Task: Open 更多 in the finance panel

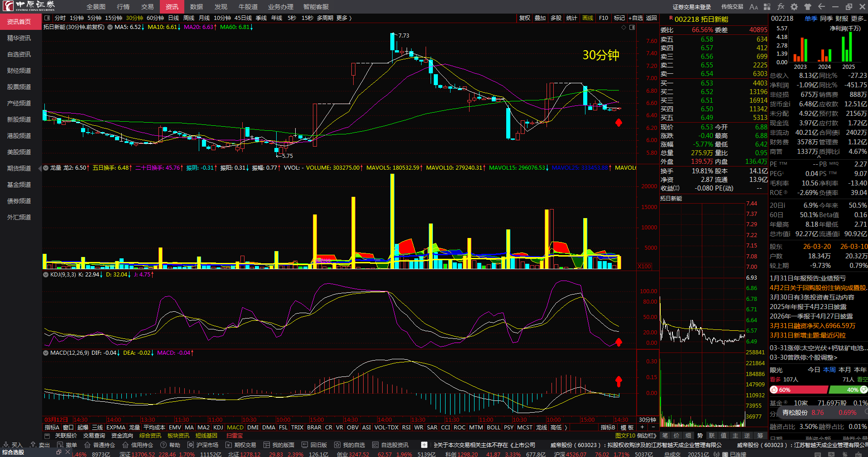Action: 859,19
